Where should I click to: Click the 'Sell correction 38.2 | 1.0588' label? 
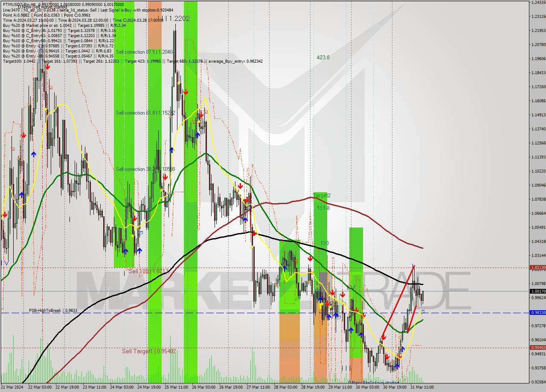pyautogui.click(x=145, y=169)
